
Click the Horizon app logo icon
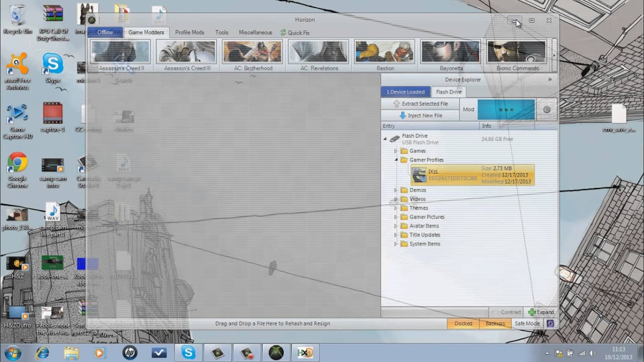tap(92, 20)
